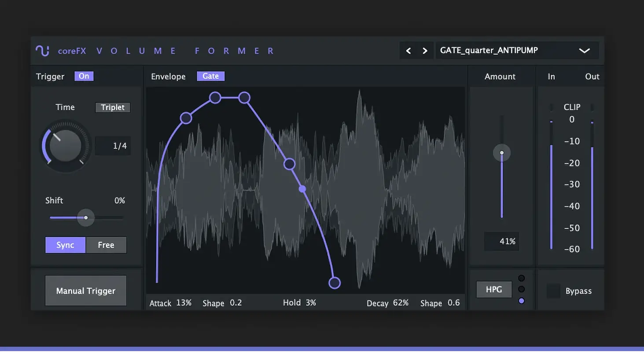Click the Hold 3% value
644x352 pixels.
click(311, 303)
